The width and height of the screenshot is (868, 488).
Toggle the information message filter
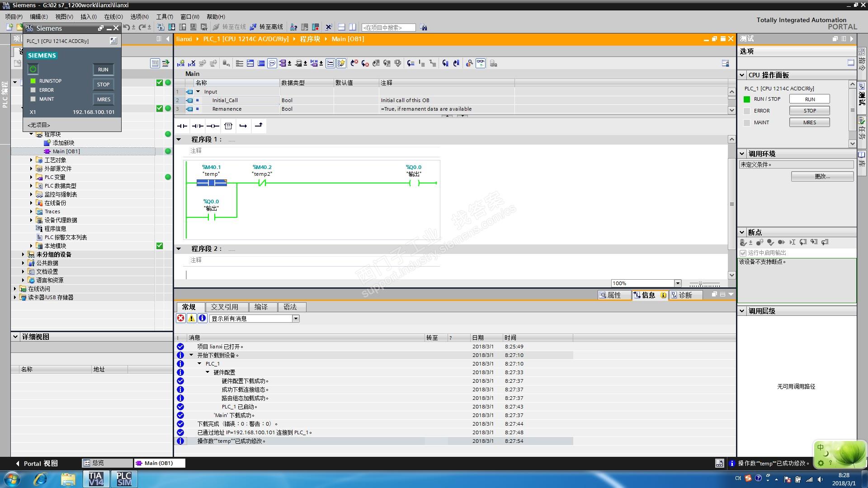[203, 319]
